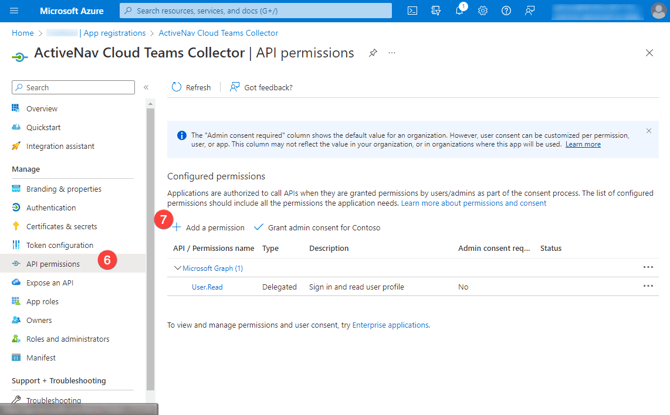Click the Type column header
The width and height of the screenshot is (670, 415).
click(270, 248)
